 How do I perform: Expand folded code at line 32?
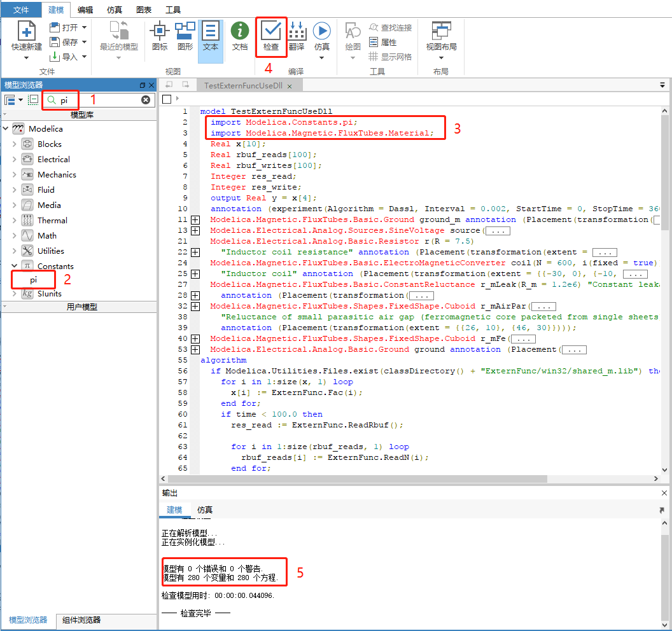tap(195, 307)
